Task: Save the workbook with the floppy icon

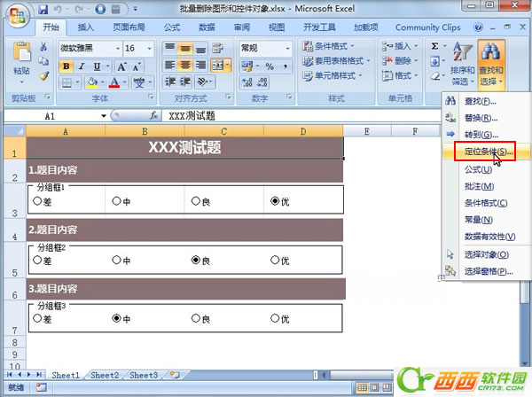Action: pyautogui.click(x=43, y=9)
